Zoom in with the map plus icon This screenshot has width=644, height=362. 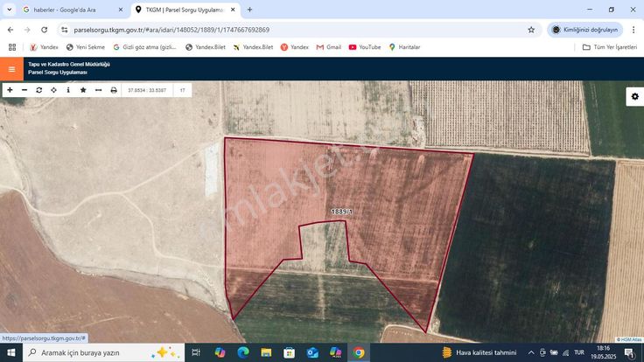10,90
